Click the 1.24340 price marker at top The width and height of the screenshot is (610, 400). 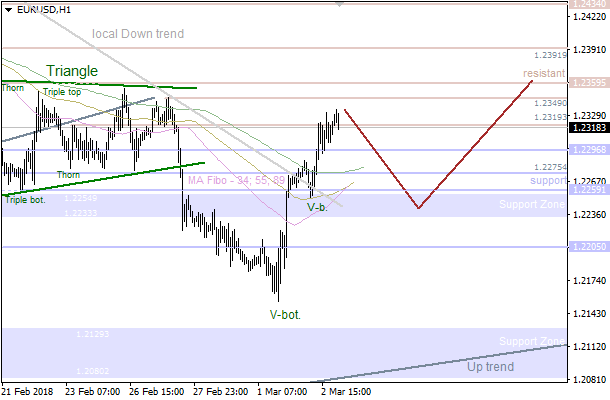coord(588,5)
